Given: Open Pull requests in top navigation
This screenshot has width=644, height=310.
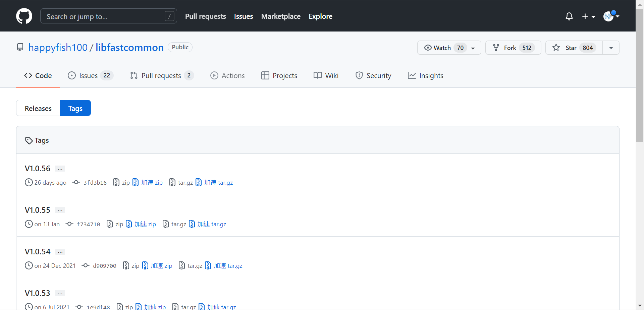Looking at the screenshot, I should [206, 16].
